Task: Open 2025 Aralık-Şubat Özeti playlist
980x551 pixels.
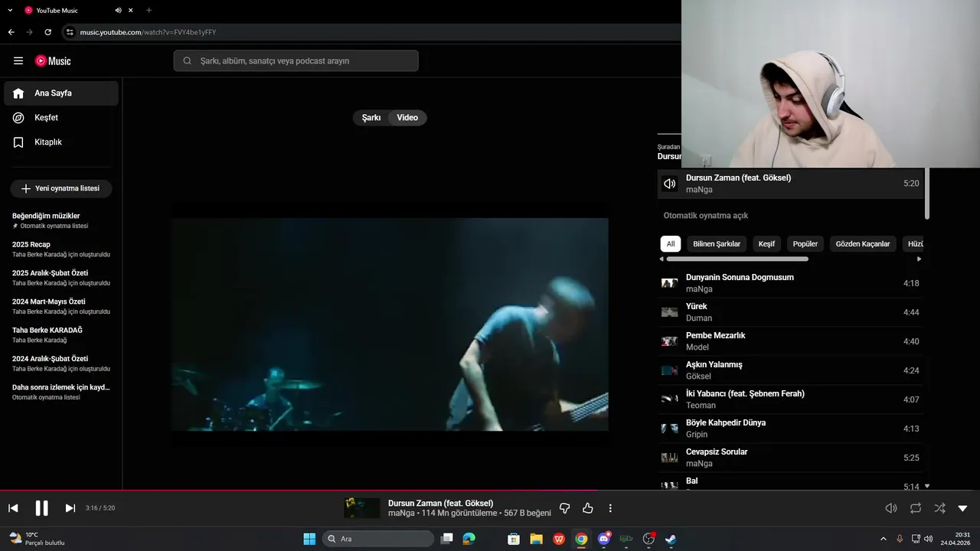Action: (61, 278)
